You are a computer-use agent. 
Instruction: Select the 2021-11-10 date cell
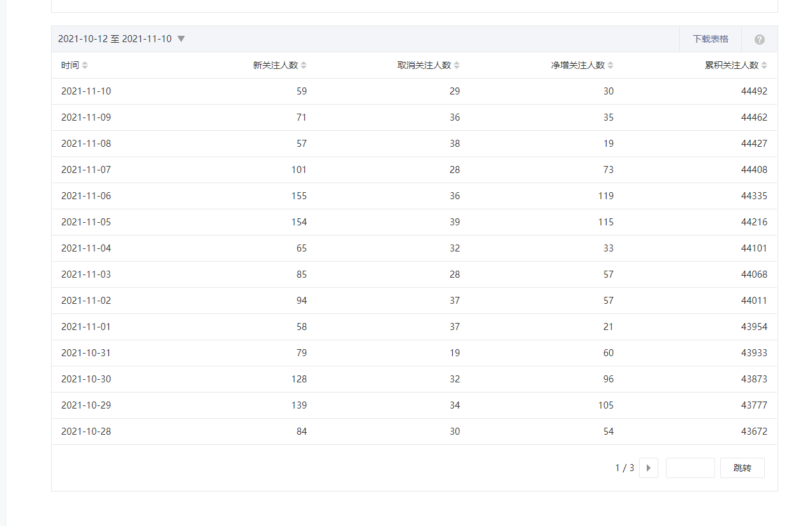click(86, 91)
